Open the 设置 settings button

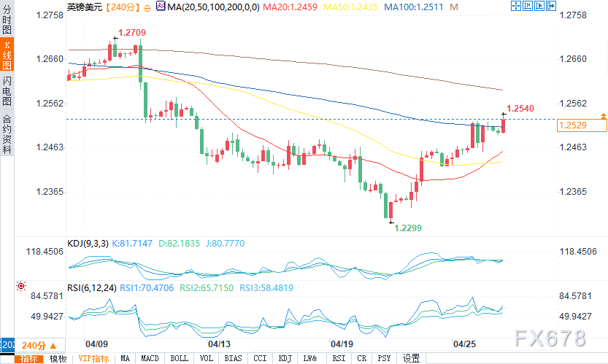tap(412, 359)
